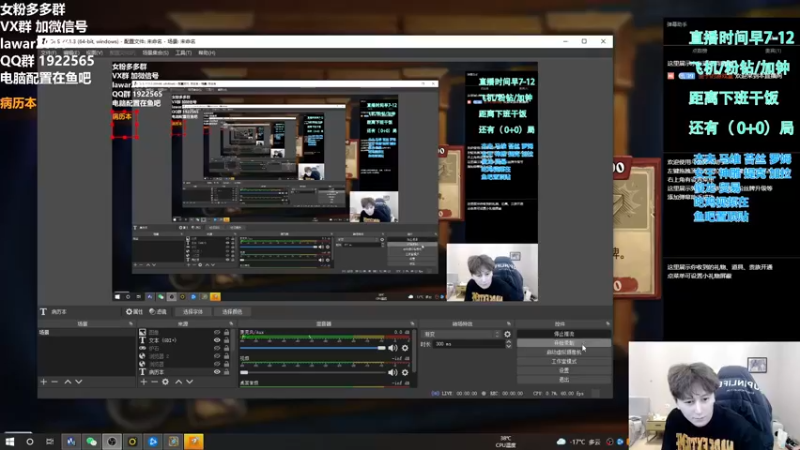
Task: Adjust the first mixer channel volume slider
Action: tap(313, 348)
